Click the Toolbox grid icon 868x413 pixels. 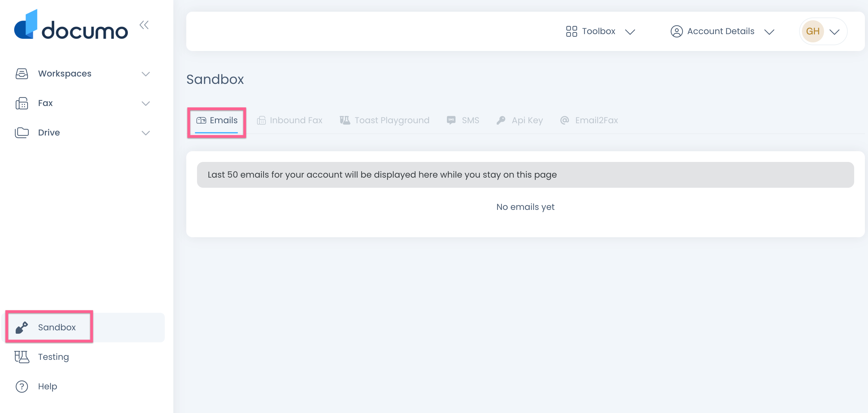[x=571, y=31]
